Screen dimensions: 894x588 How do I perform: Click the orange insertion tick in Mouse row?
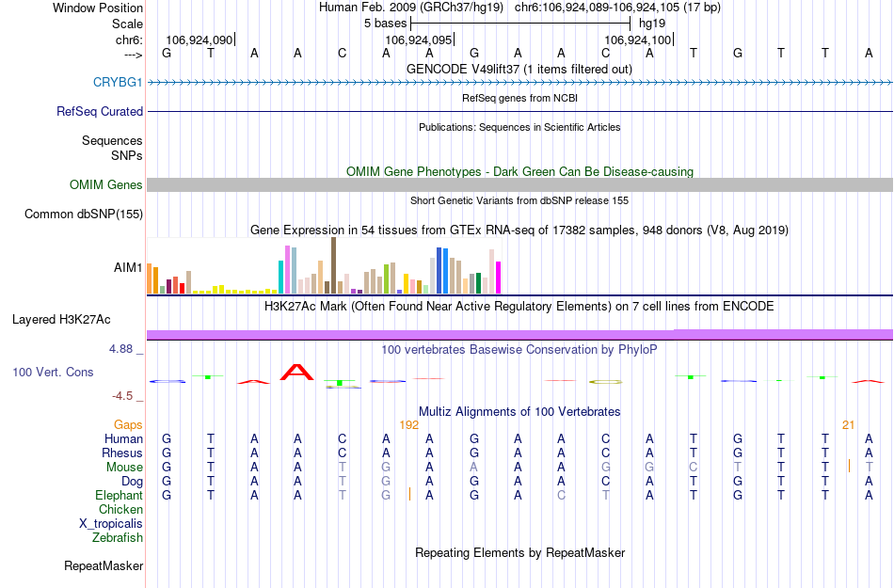coord(849,466)
